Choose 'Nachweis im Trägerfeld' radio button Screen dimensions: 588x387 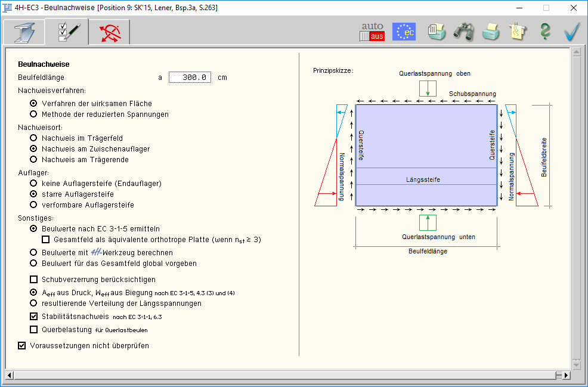pyautogui.click(x=34, y=138)
